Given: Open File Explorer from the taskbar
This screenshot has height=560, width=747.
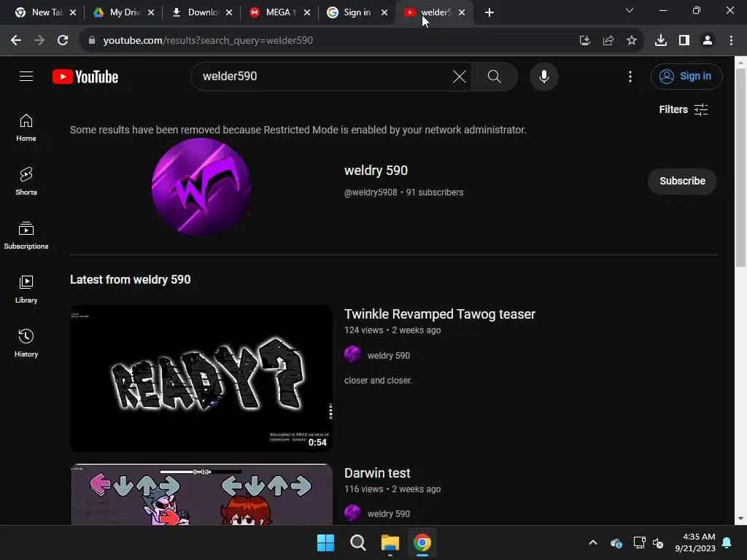Looking at the screenshot, I should pos(390,542).
